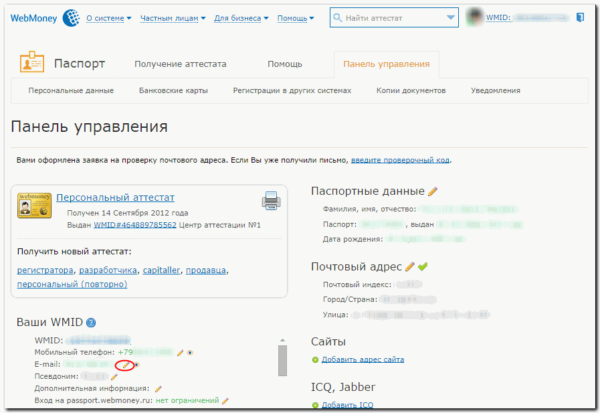The width and height of the screenshot is (600, 413).
Task: Click Добавить ICQ link
Action: click(x=347, y=405)
